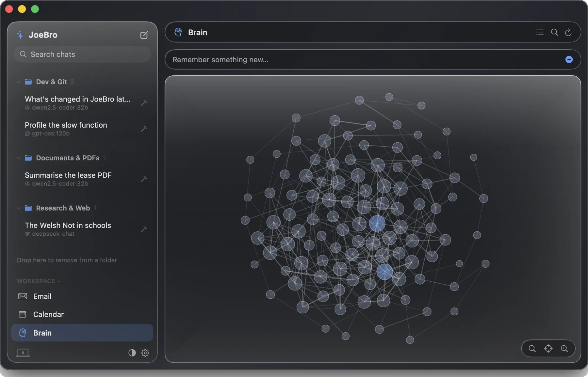Open the Email workspace
The width and height of the screenshot is (588, 377).
click(82, 296)
